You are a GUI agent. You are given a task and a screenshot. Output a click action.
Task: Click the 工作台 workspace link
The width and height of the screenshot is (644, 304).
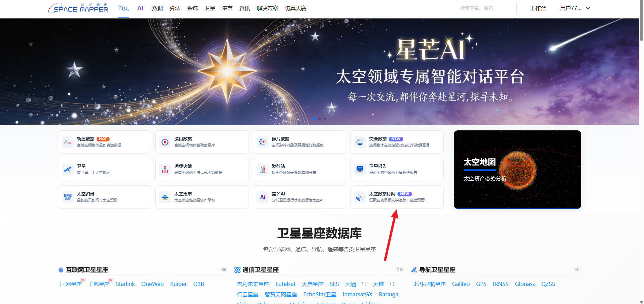tap(538, 8)
